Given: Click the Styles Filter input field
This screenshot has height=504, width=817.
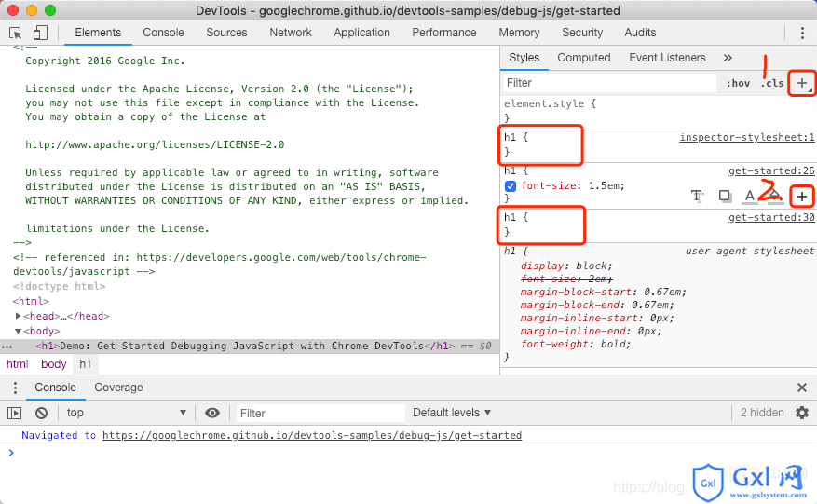Looking at the screenshot, I should 609,83.
